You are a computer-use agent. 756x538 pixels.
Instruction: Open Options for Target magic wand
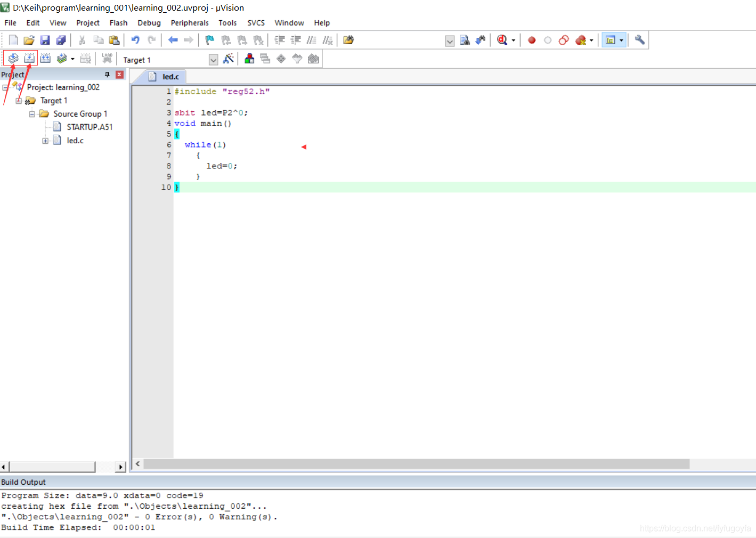pos(229,59)
